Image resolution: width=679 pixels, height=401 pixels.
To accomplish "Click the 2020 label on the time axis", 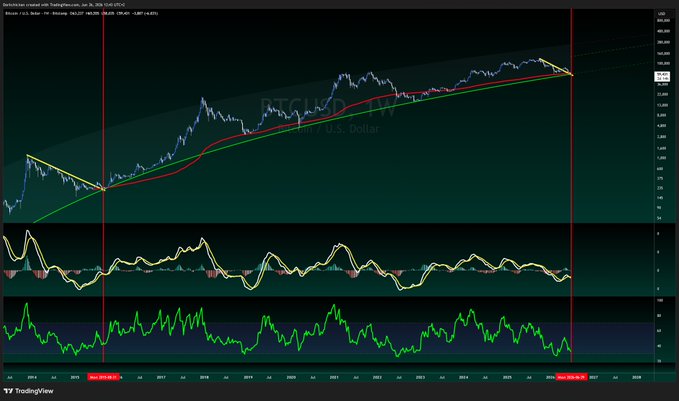I will [291, 377].
